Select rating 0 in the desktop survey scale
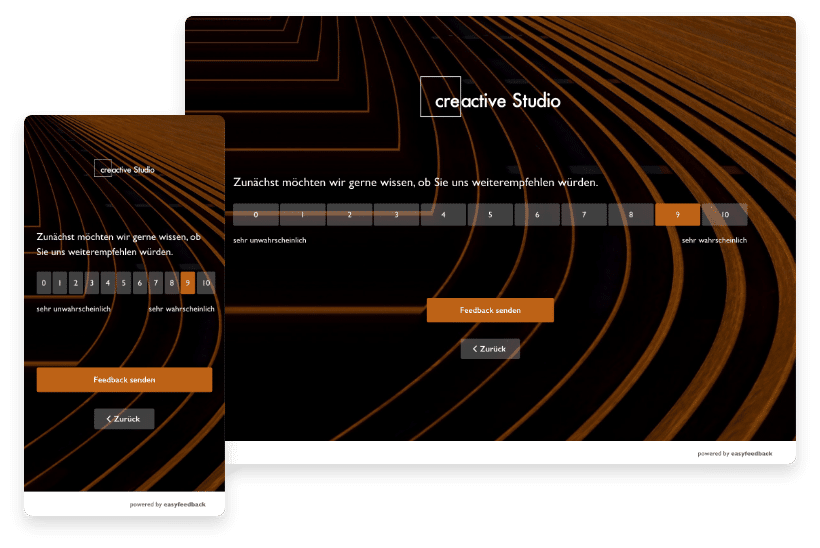Screen dimensions: 820x548 tap(256, 214)
